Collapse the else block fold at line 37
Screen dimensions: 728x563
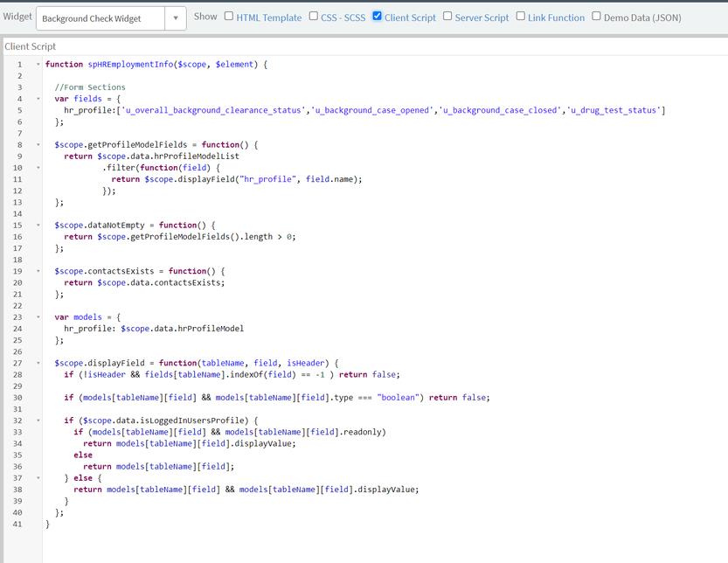tap(38, 477)
